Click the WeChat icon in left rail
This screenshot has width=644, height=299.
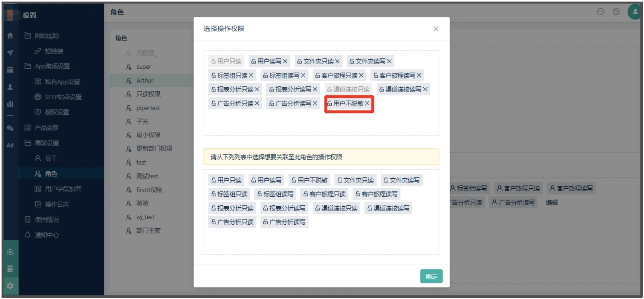coord(10,128)
